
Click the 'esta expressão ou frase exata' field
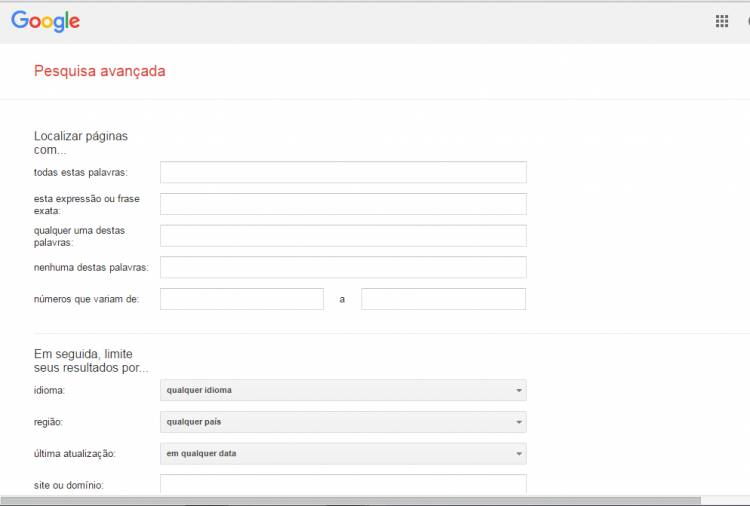click(343, 204)
